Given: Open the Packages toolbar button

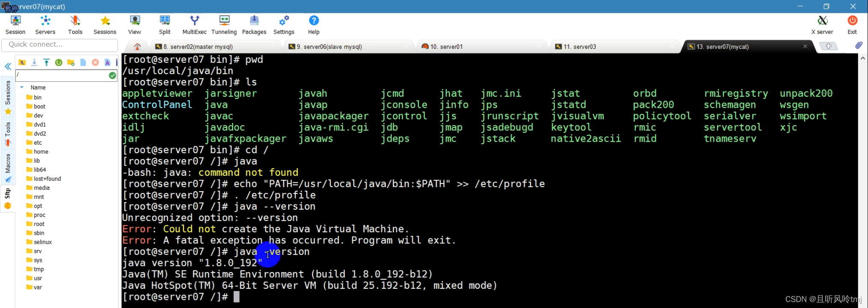Looking at the screenshot, I should 254,25.
